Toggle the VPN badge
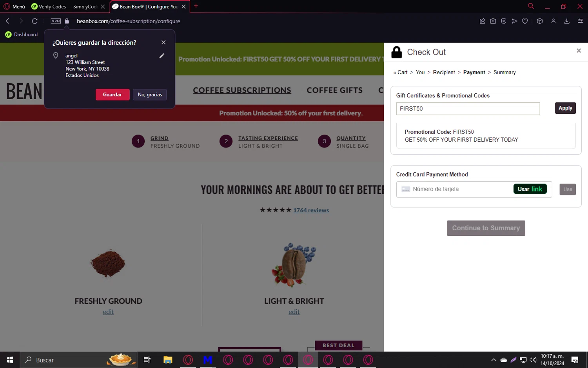The image size is (588, 368). [x=56, y=21]
